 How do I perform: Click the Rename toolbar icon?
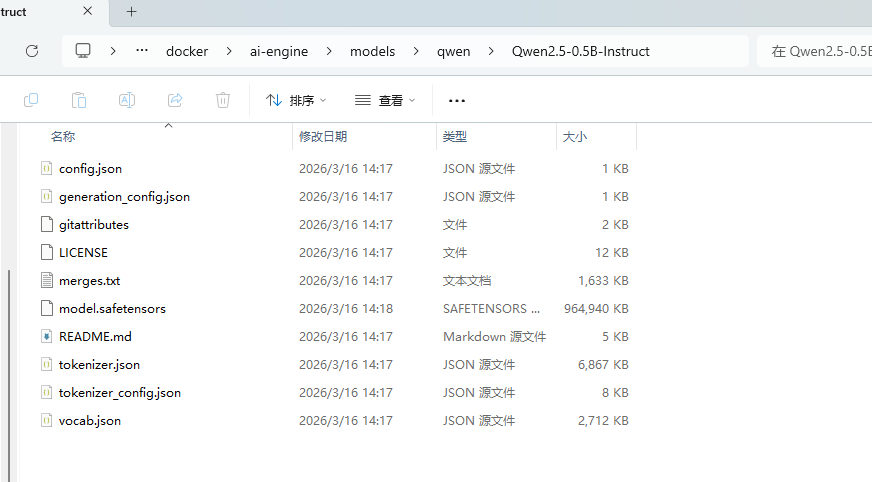click(x=127, y=100)
